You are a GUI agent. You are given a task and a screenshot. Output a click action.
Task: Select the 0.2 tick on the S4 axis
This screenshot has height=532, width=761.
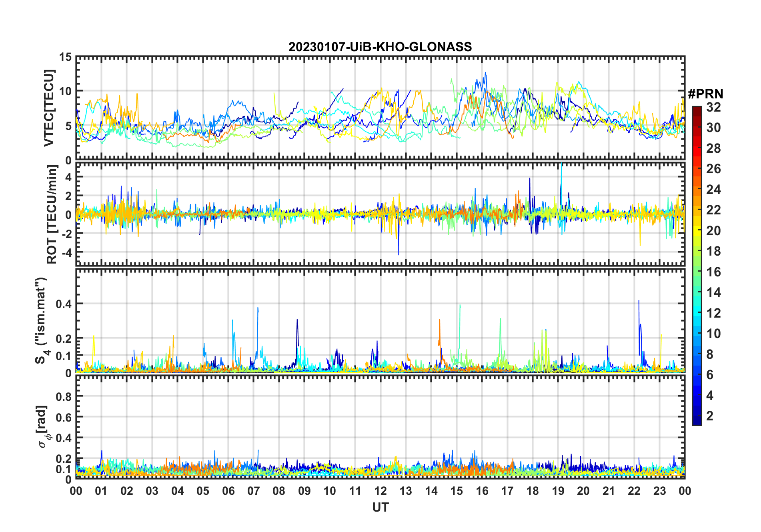pos(64,338)
